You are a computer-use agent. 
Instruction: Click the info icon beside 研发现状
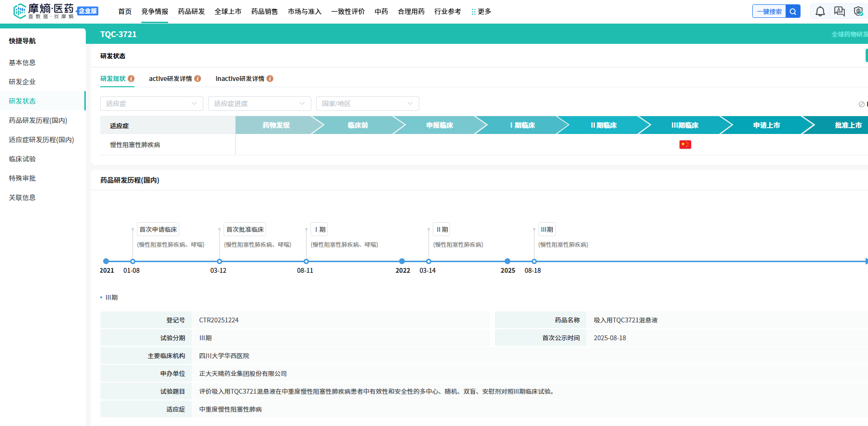(x=131, y=79)
